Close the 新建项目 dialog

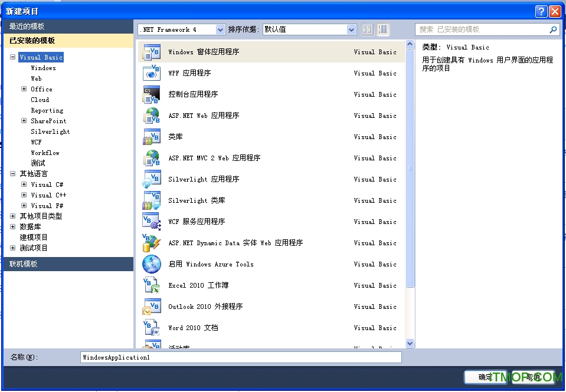(x=555, y=12)
